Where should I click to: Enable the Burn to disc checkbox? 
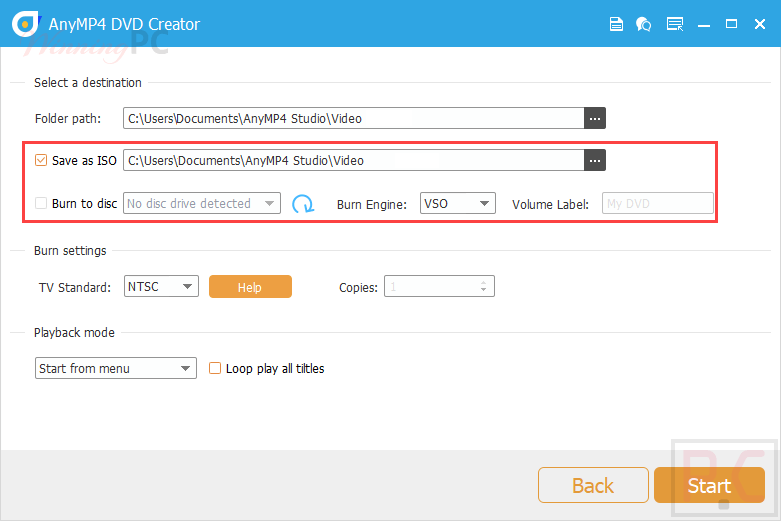coord(41,203)
